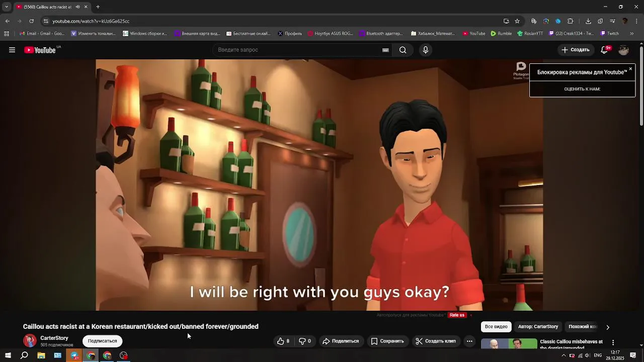View site information icon in address bar
The height and width of the screenshot is (362, 644).
coord(46,21)
